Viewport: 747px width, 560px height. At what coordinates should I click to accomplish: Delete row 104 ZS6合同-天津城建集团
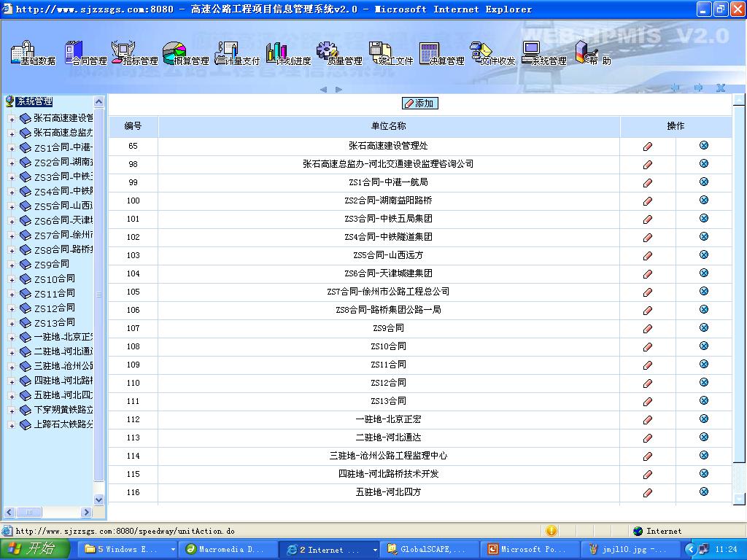[x=704, y=273]
